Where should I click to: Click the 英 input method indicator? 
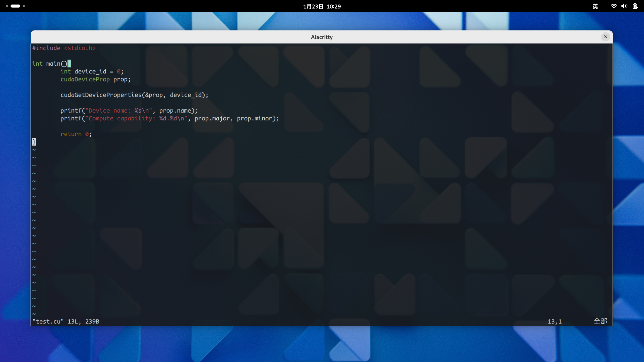pyautogui.click(x=595, y=6)
